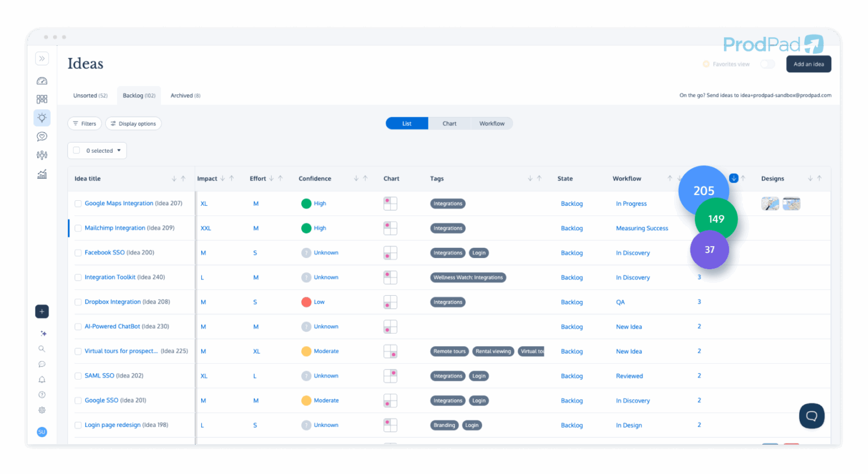Select the personas people icon in sidebar
Image resolution: width=868 pixels, height=474 pixels.
(42, 154)
